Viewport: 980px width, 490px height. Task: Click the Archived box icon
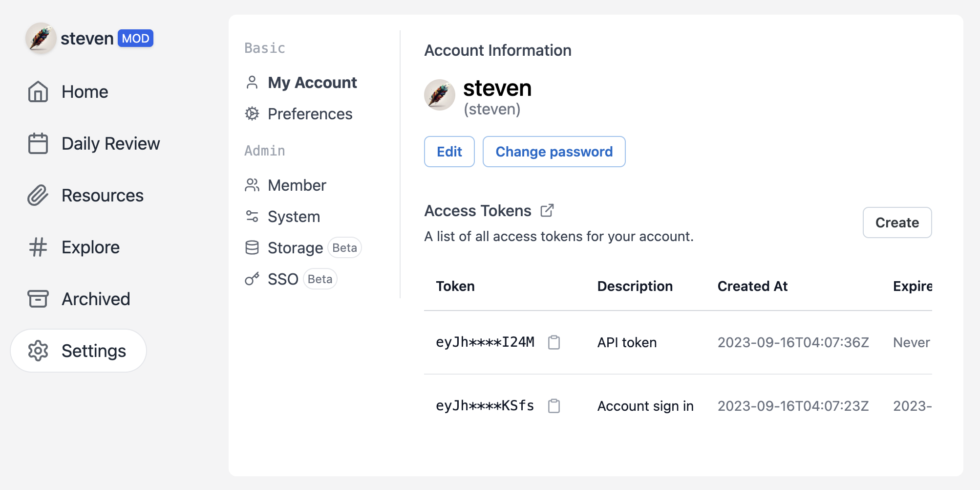pos(38,299)
